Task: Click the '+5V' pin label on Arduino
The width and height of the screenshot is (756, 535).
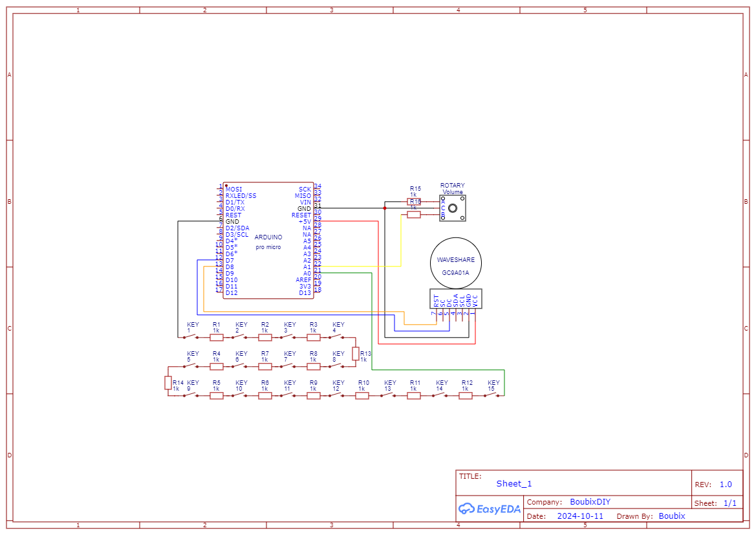Action: coord(305,222)
